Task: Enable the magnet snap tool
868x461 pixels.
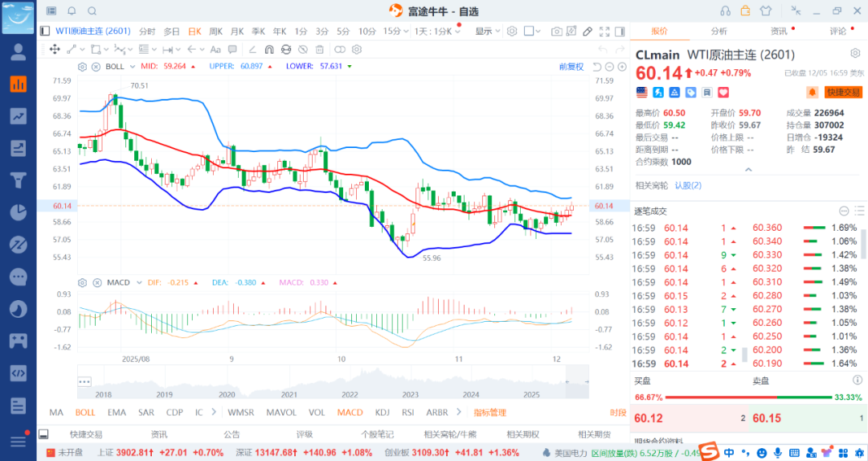Action: (269, 49)
